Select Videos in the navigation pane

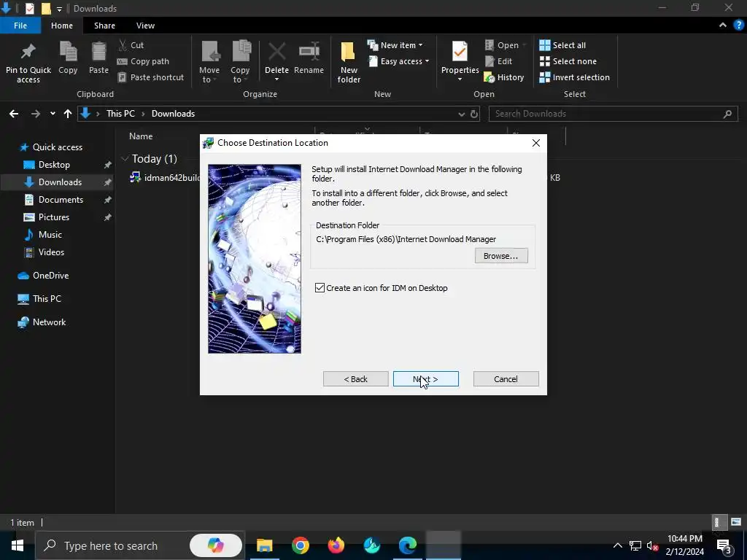[51, 252]
